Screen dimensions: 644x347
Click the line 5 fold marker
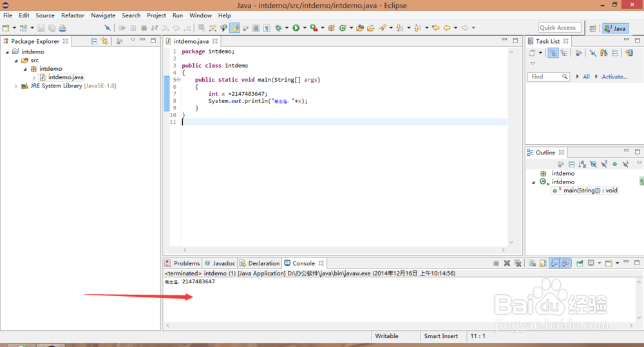178,80
